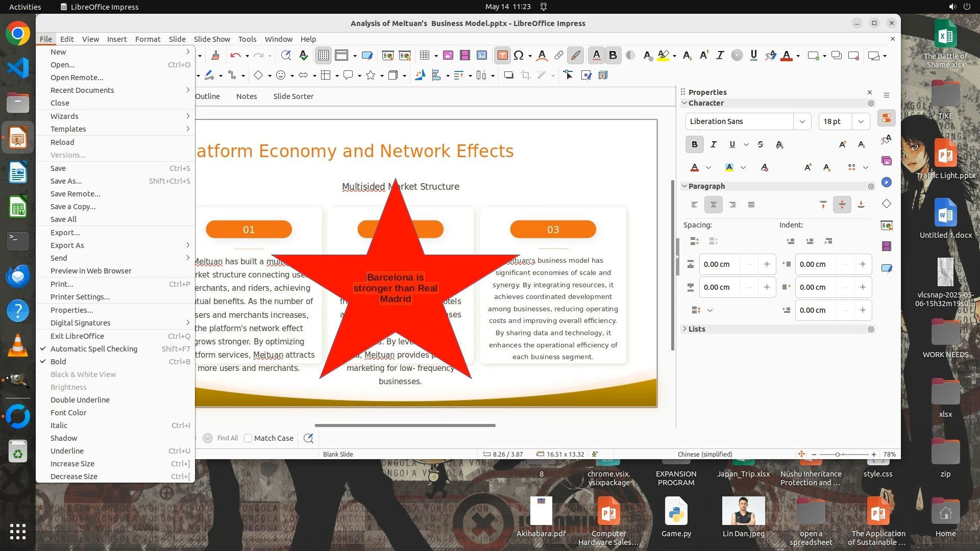Click Save As... in File menu
Image resolution: width=980 pixels, height=551 pixels.
point(66,181)
